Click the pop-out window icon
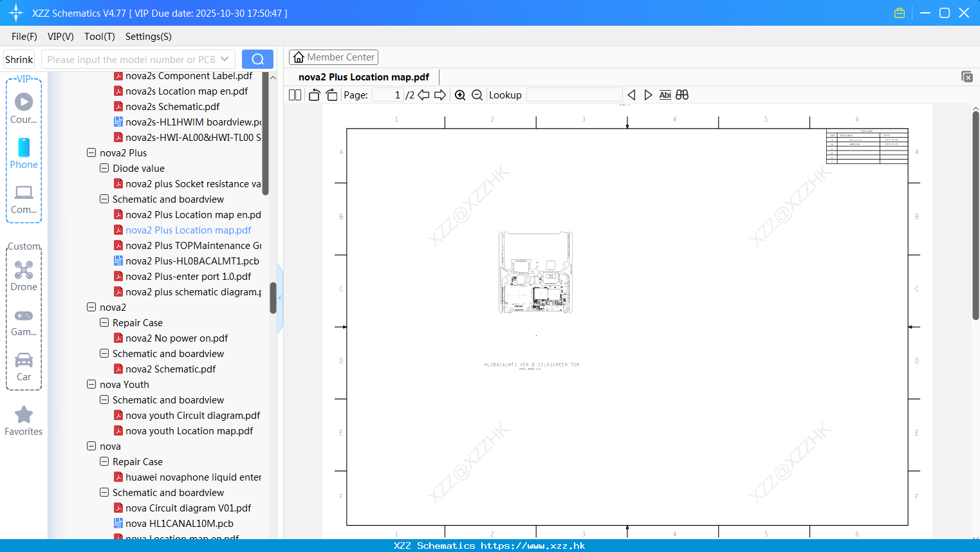 pyautogui.click(x=967, y=77)
